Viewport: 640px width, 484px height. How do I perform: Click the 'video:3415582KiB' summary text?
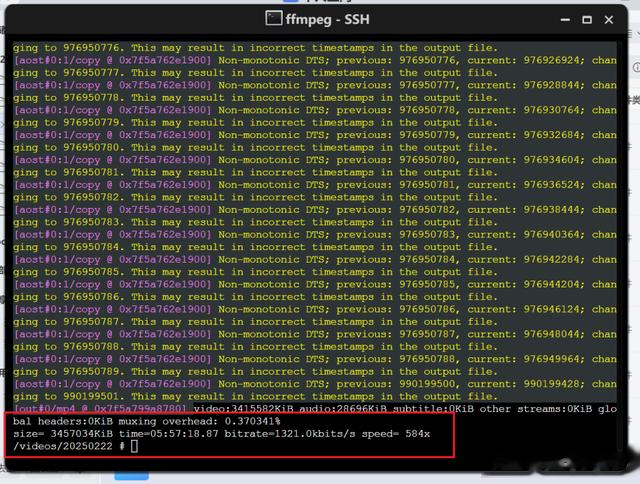coord(244,409)
